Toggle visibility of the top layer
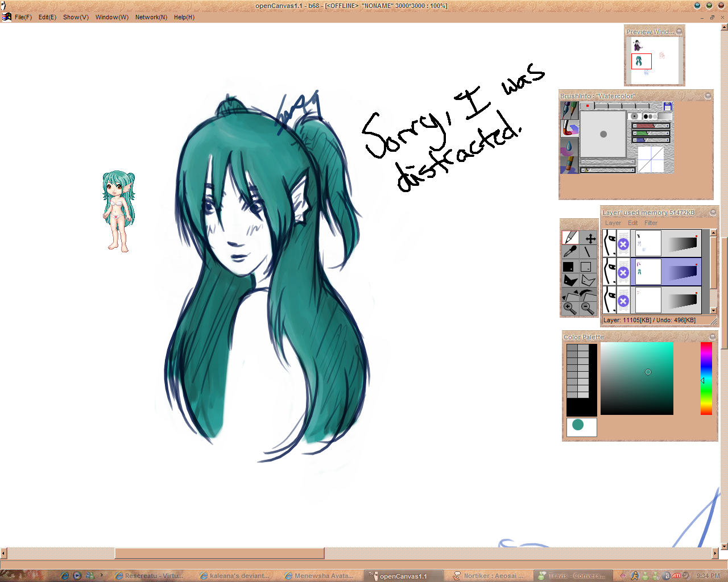Image resolution: width=728 pixels, height=582 pixels. point(610,243)
